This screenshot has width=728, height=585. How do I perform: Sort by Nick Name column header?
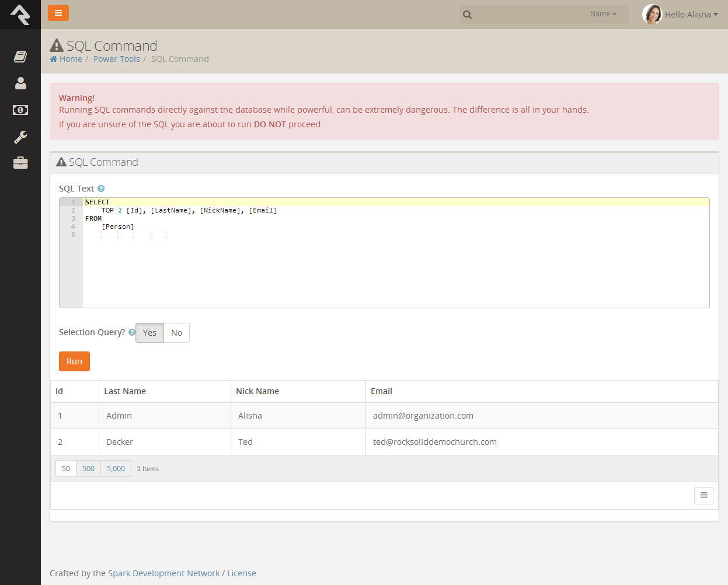[257, 391]
